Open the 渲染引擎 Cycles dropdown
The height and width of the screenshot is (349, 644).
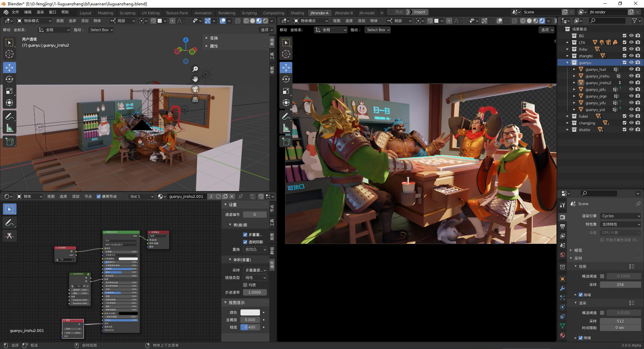coord(621,216)
